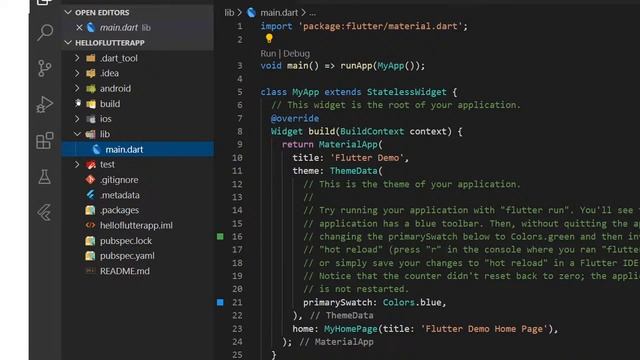Collapse the lib folder
640x360 pixels.
pos(77,134)
